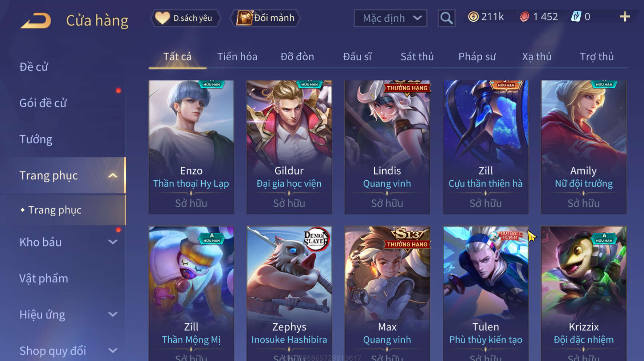This screenshot has height=361, width=644.
Task: Select the Sát thủ filter tab
Action: (x=417, y=57)
